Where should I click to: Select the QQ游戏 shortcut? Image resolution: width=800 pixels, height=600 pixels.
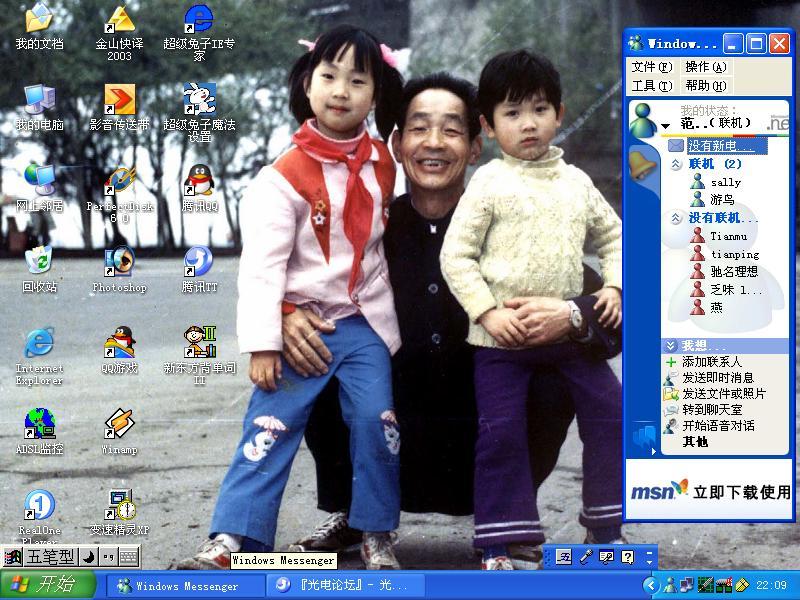click(x=119, y=350)
